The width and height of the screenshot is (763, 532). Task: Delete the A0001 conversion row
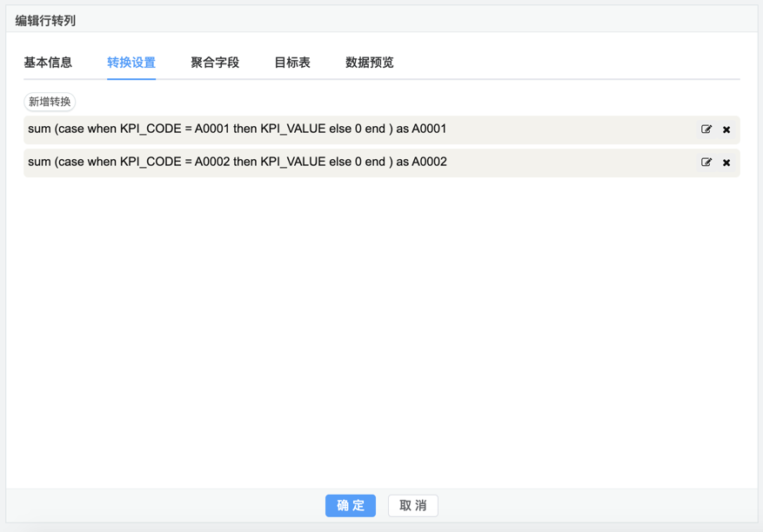[726, 130]
